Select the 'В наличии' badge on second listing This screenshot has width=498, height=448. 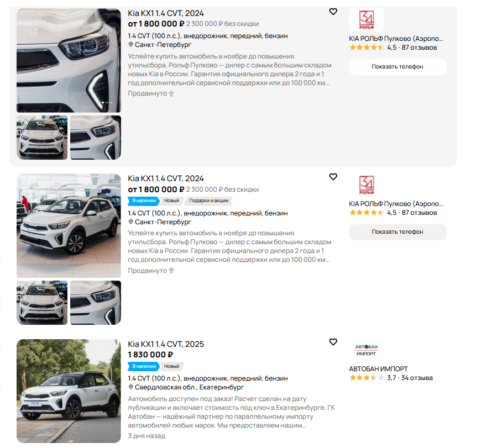point(144,201)
